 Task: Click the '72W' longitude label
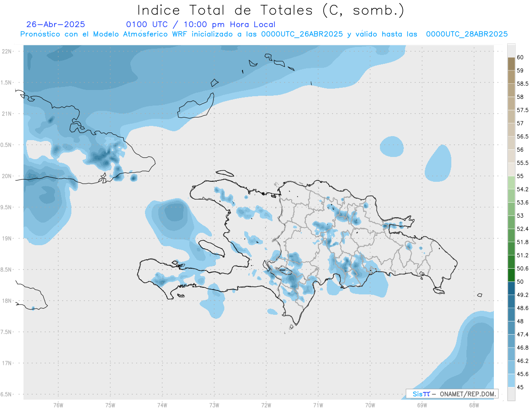point(266,405)
